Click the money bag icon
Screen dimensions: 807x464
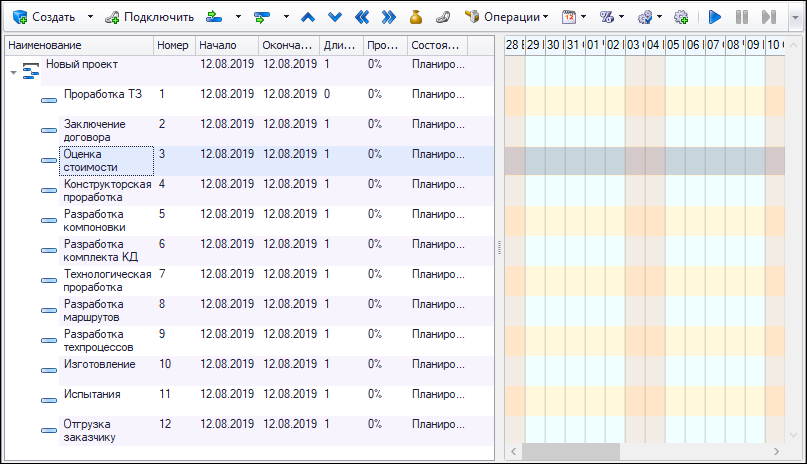[x=416, y=17]
